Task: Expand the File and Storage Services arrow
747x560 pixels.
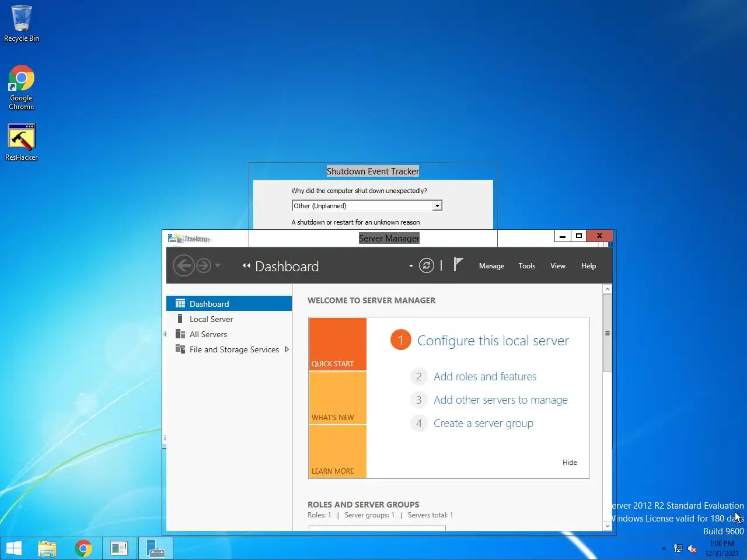Action: tap(287, 349)
